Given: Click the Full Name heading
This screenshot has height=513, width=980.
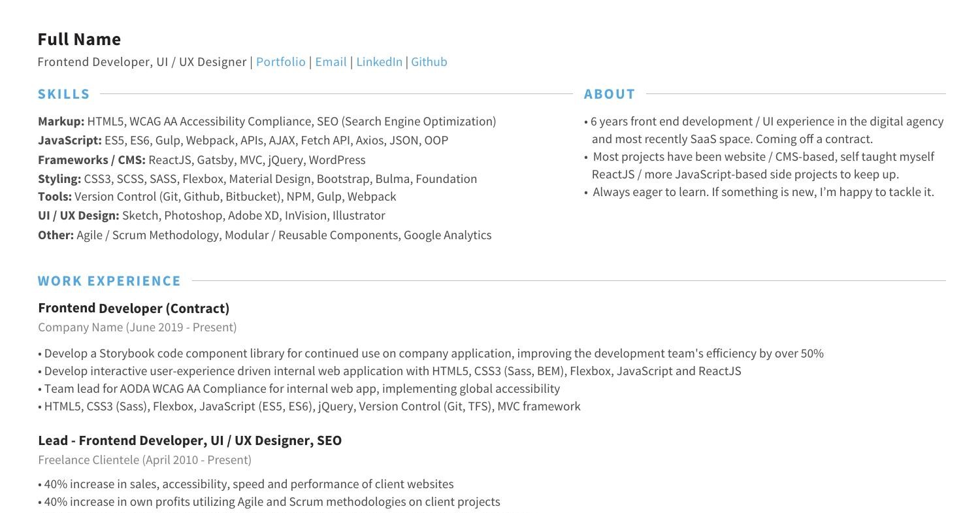Looking at the screenshot, I should coord(79,39).
